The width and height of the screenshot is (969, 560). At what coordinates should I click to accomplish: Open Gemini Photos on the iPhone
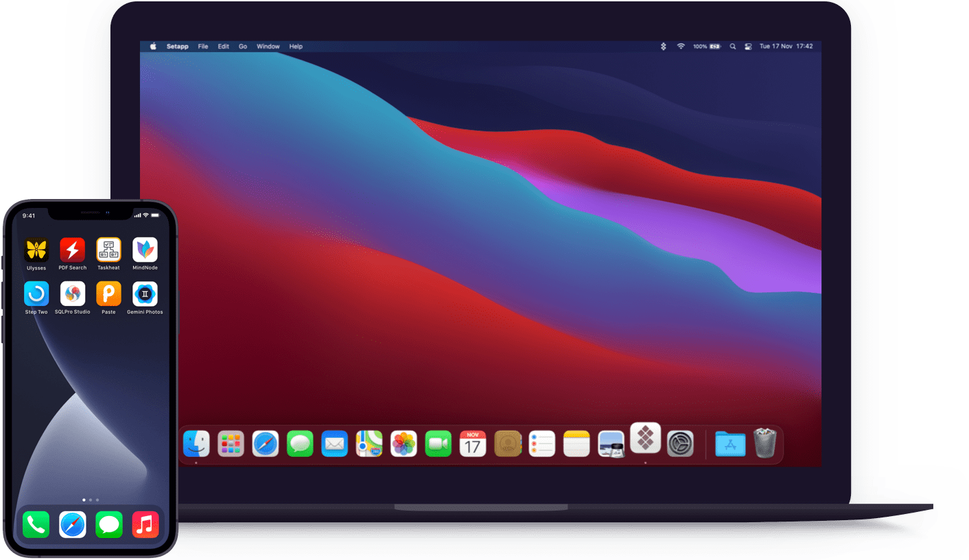(145, 294)
